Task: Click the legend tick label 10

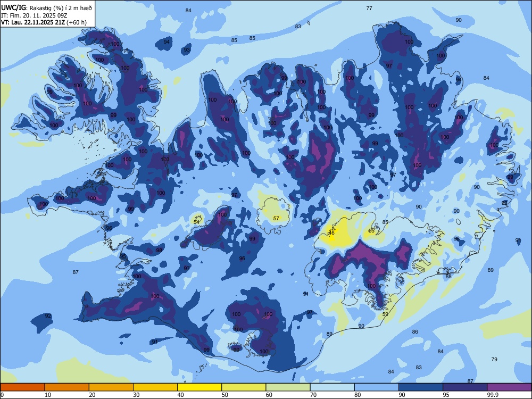Action: 48,395
